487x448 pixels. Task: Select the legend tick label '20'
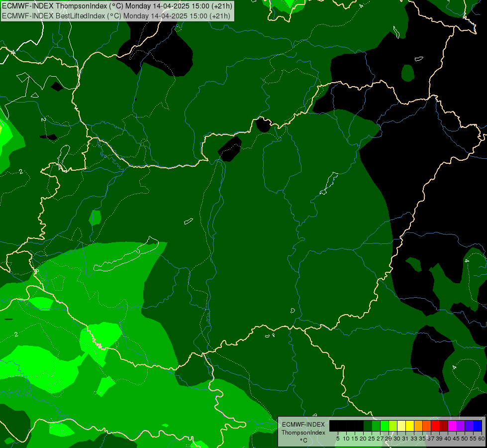point(363,439)
